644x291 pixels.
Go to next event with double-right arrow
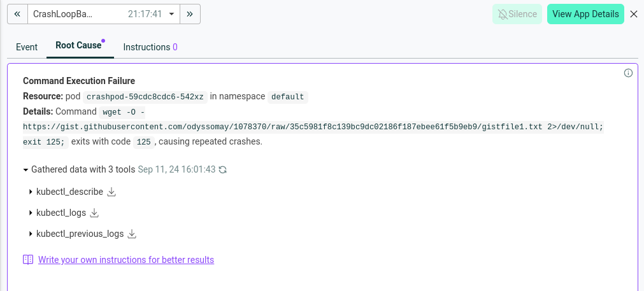click(190, 14)
